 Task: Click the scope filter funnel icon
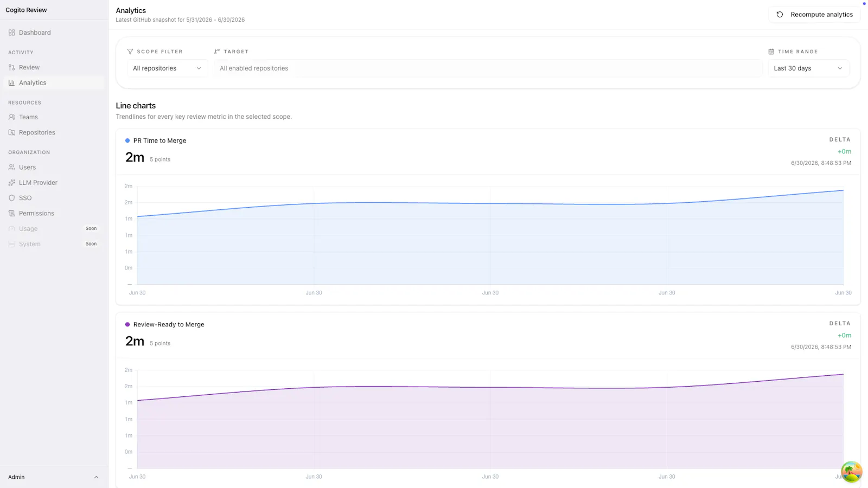click(x=130, y=52)
